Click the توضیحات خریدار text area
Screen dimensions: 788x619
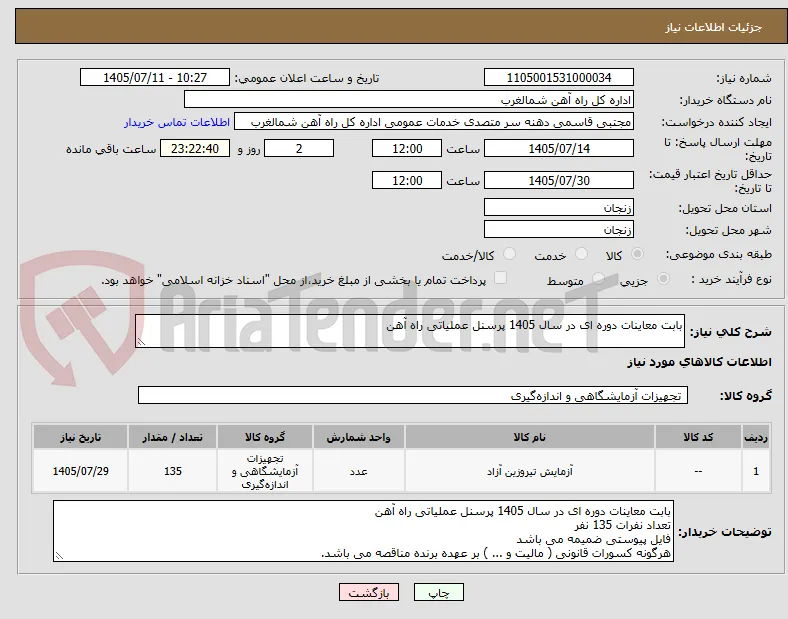(x=363, y=531)
